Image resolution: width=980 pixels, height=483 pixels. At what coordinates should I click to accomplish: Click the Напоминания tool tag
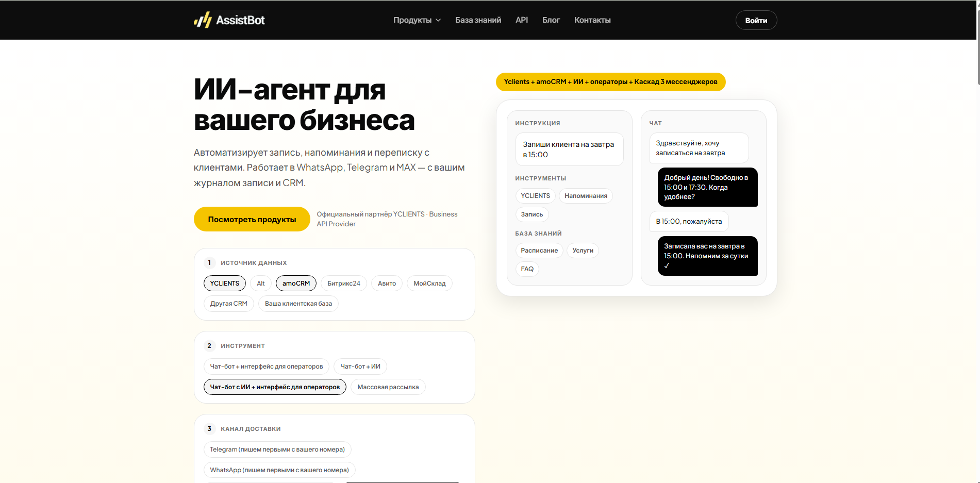tap(586, 196)
